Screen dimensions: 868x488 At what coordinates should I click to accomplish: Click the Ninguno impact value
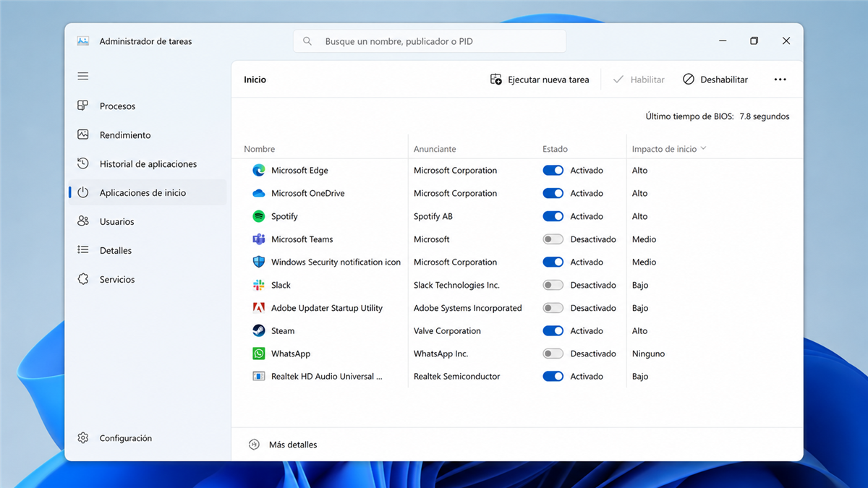click(648, 354)
